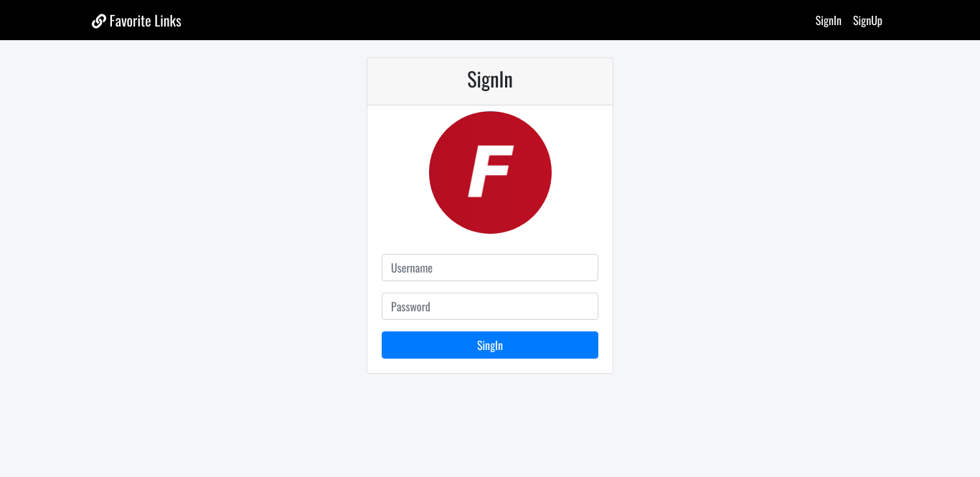This screenshot has height=477, width=980.
Task: Click the red circular F logo
Action: 490,172
